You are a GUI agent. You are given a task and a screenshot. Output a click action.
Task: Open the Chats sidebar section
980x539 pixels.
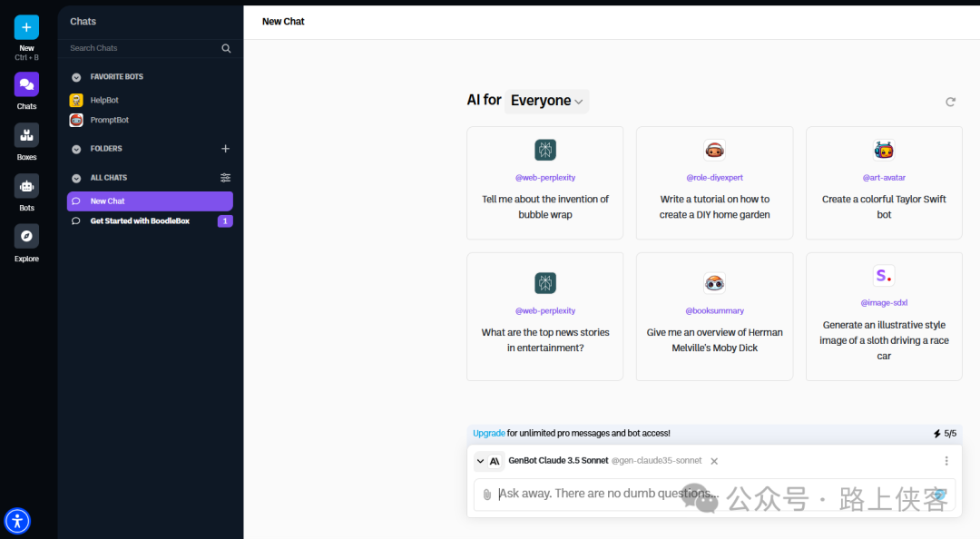(26, 84)
